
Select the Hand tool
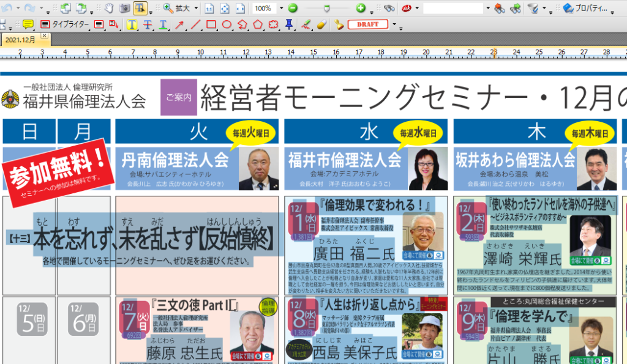108,8
